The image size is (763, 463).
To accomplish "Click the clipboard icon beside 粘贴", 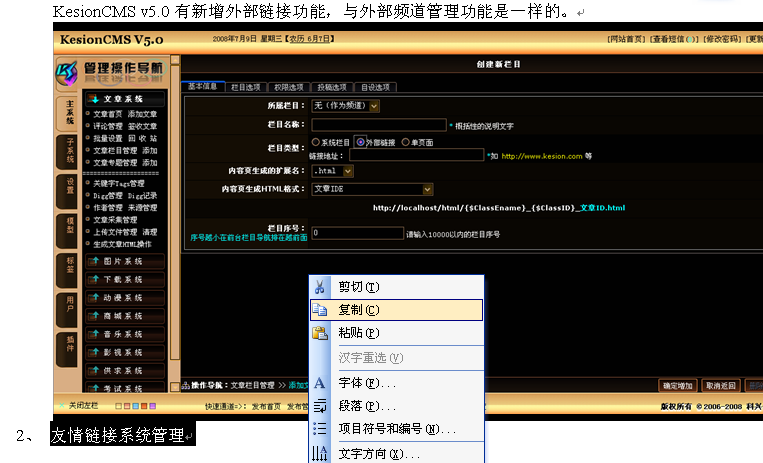I will click(x=320, y=333).
